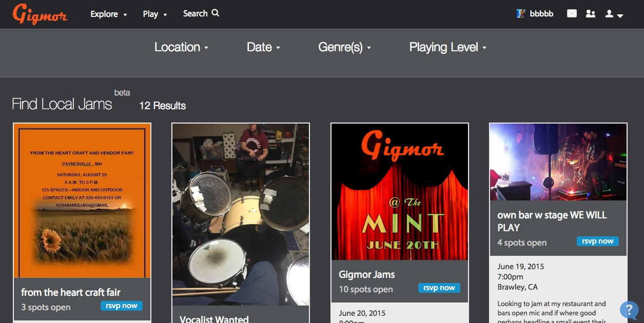RSVP to the from the heart craft fair
Viewport: 644px width, 323px height.
[122, 306]
